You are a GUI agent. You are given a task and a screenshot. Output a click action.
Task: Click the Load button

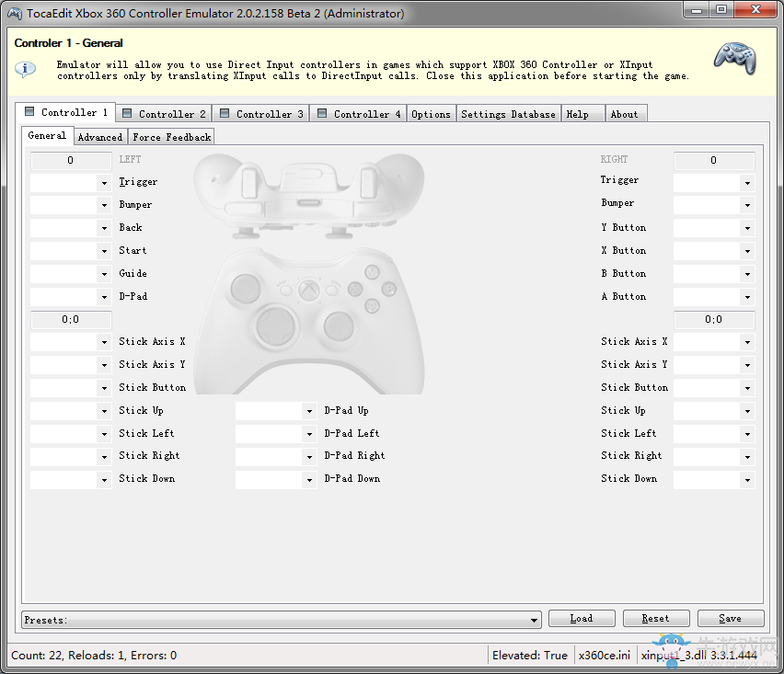(582, 619)
